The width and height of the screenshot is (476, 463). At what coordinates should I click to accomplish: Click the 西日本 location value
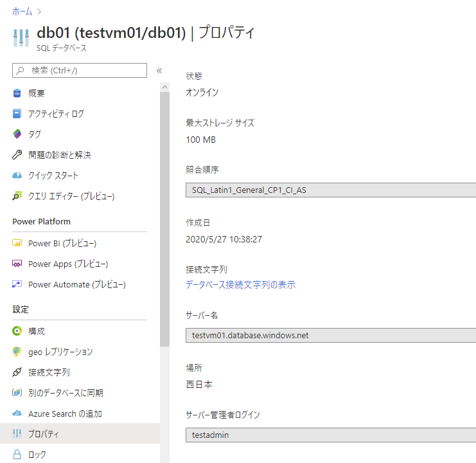(199, 385)
